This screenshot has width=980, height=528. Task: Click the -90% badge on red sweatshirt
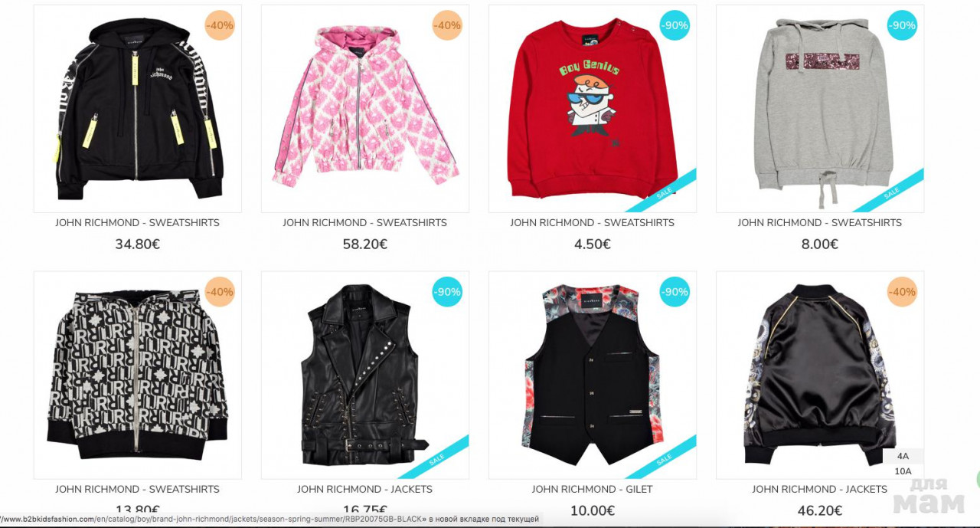pos(675,25)
